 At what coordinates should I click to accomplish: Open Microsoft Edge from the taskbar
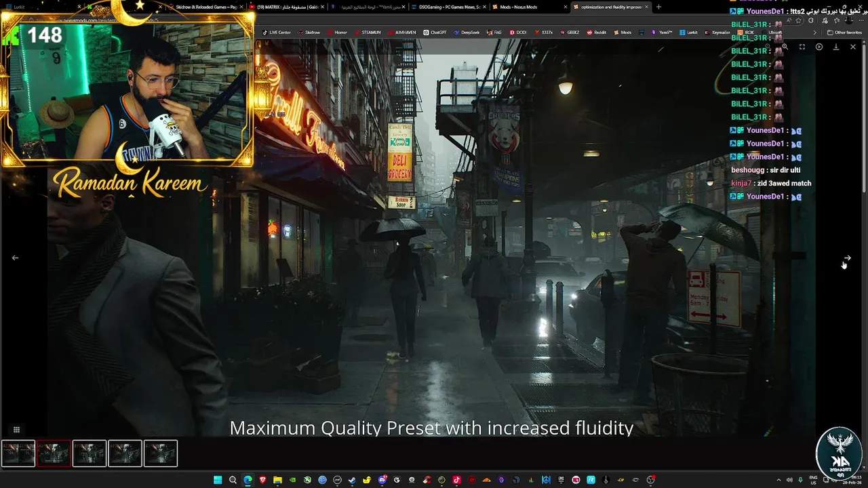click(248, 480)
